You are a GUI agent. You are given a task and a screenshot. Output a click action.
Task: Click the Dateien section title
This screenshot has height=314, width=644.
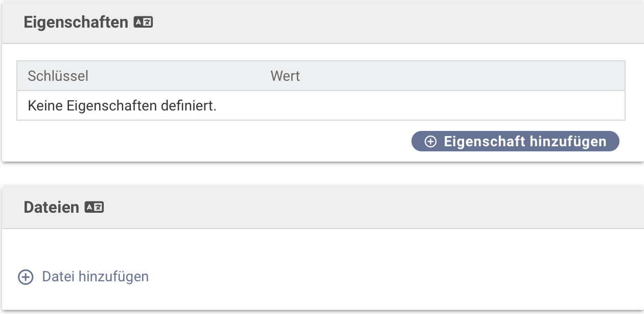coord(51,207)
